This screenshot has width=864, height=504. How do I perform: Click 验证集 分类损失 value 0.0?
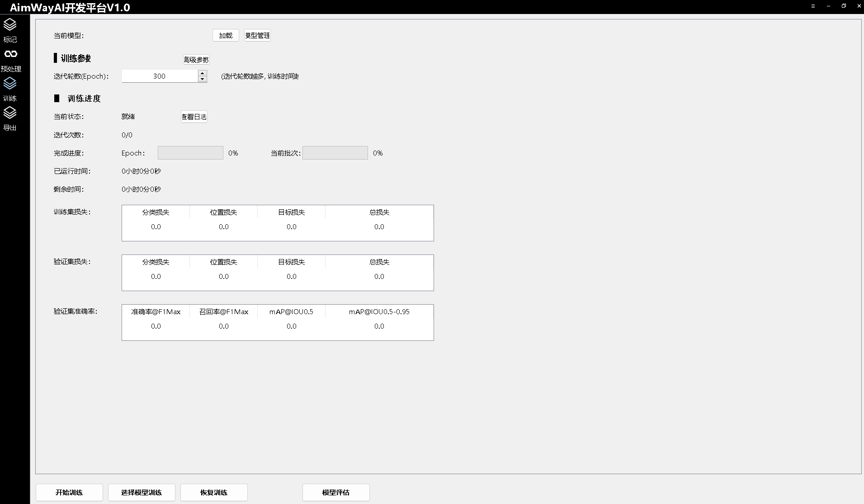(x=156, y=276)
